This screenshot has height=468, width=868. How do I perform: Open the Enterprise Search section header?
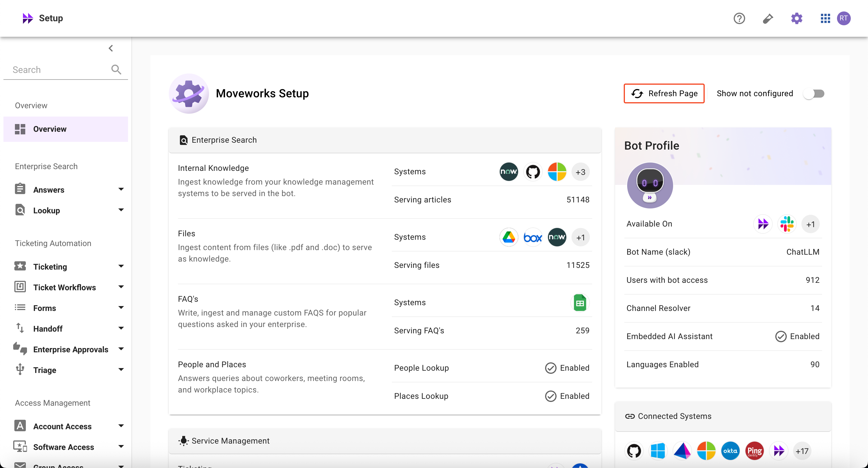tap(385, 140)
